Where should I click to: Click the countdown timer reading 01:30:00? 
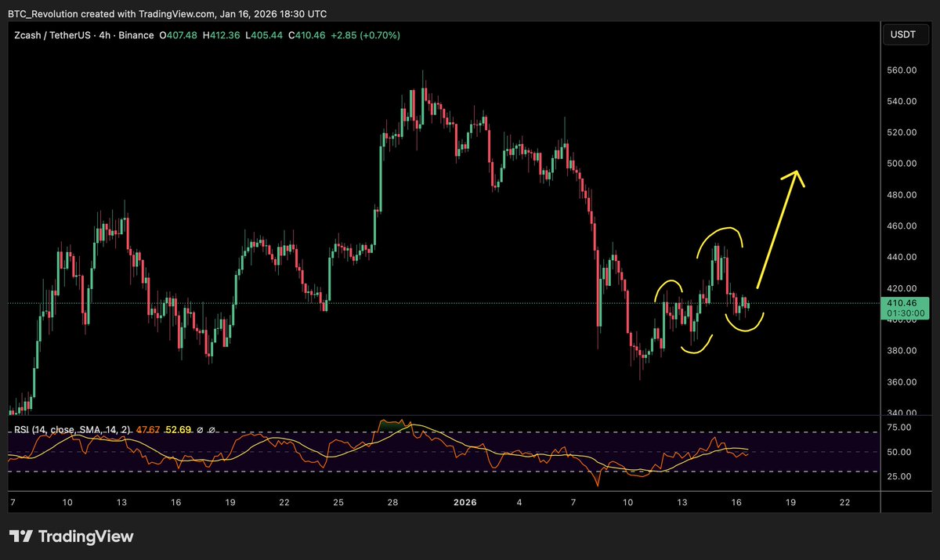[x=905, y=312]
